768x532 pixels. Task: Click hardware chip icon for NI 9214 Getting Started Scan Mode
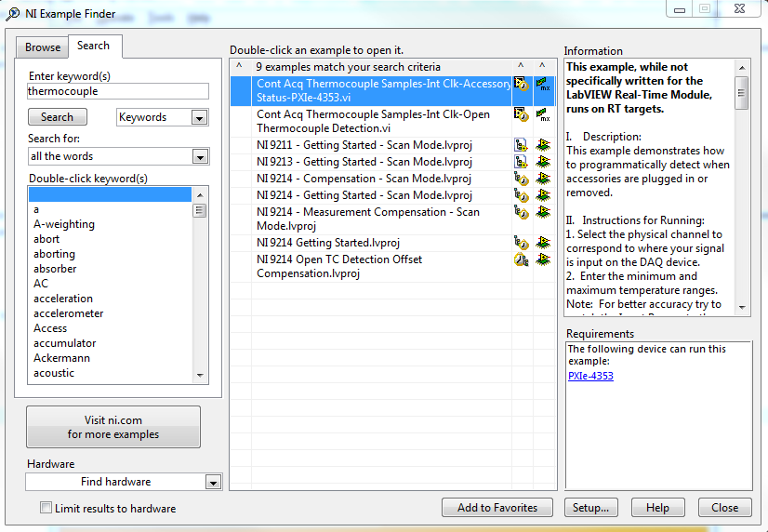point(543,195)
